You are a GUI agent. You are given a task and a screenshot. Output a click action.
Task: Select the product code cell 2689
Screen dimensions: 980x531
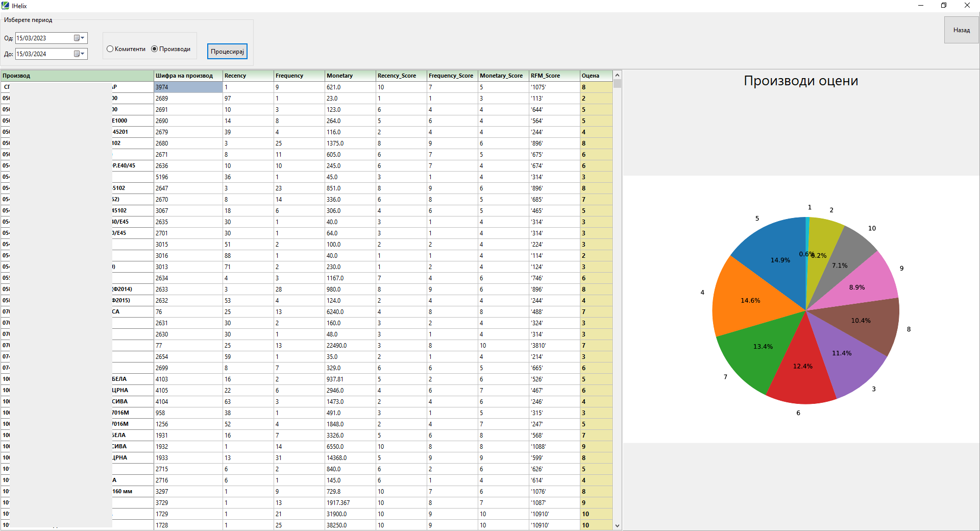pyautogui.click(x=188, y=99)
